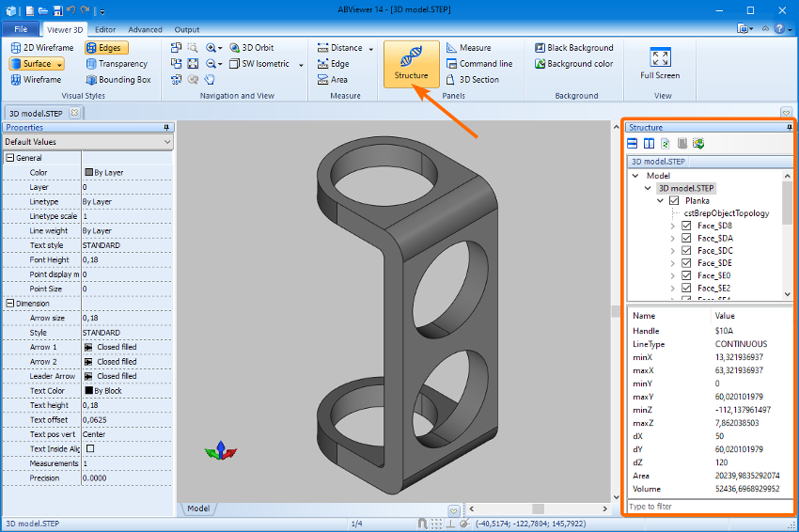Viewport: 799px width, 532px height.
Task: Toggle the Edges visual style button
Action: [106, 47]
